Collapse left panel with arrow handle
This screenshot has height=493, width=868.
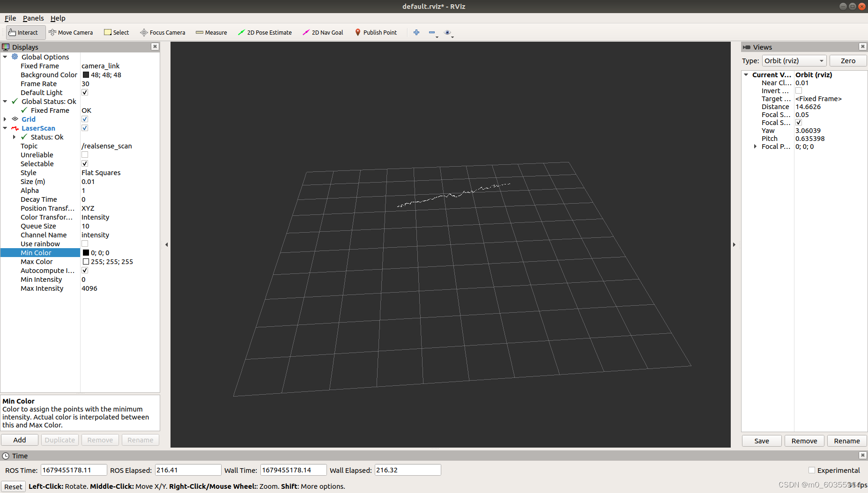tap(166, 244)
